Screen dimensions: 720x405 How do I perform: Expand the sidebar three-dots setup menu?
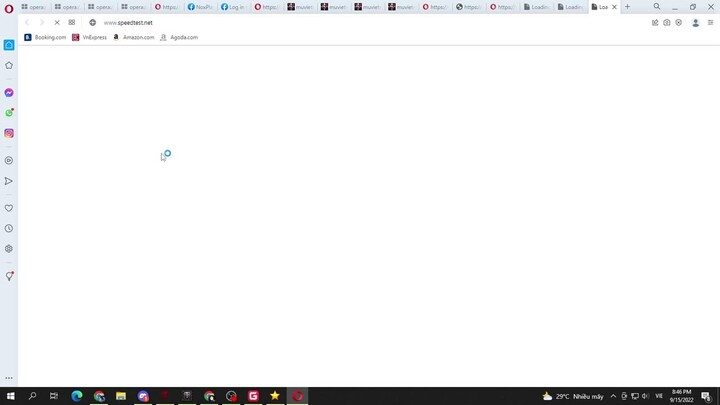9,378
